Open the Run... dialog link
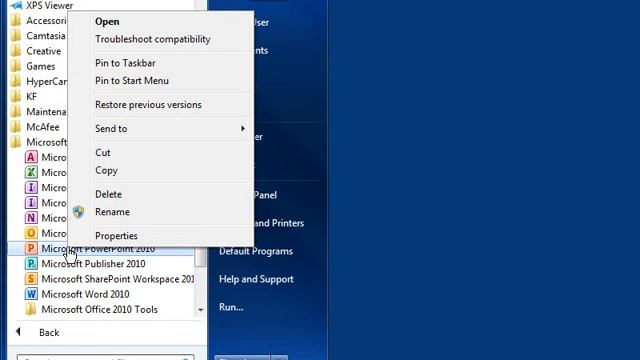Image resolution: width=640 pixels, height=360 pixels. click(x=231, y=307)
